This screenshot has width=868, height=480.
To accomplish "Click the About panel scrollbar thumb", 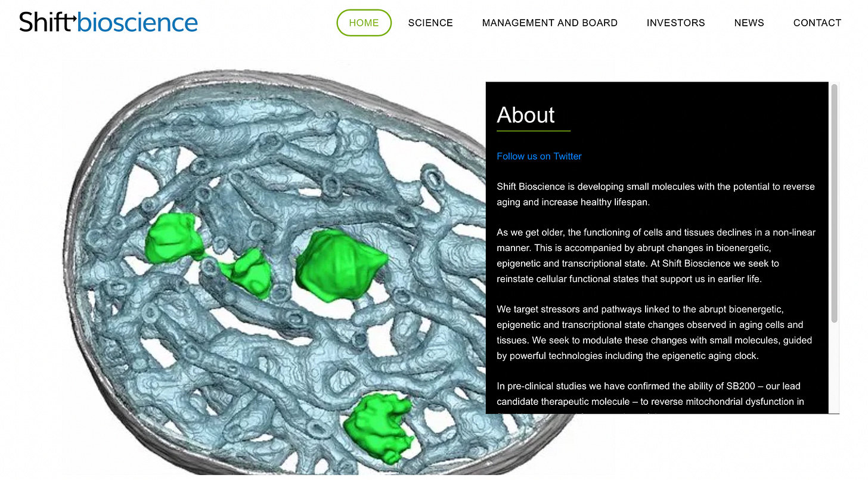I will (x=834, y=203).
